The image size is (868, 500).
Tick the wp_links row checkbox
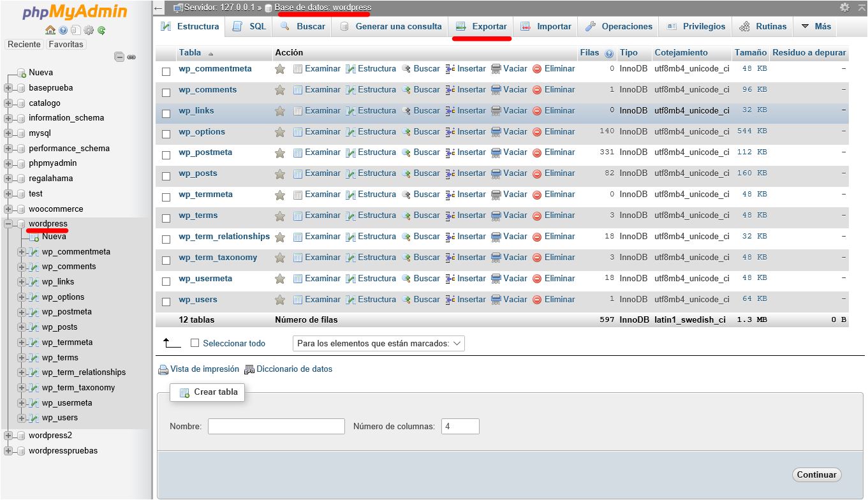coord(166,114)
